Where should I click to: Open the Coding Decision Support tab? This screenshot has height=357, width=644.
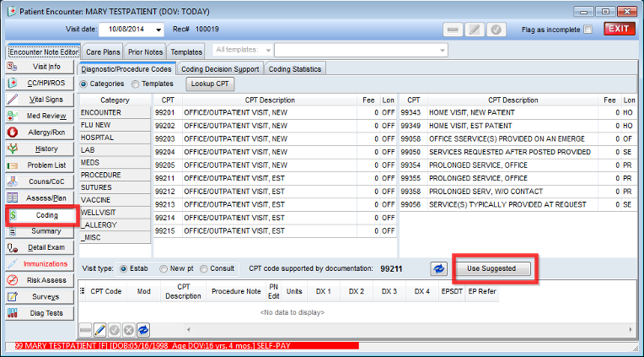[220, 69]
